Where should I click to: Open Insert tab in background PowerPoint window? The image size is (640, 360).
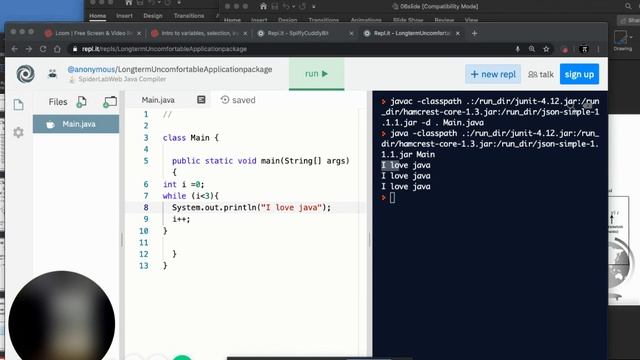pos(124,16)
